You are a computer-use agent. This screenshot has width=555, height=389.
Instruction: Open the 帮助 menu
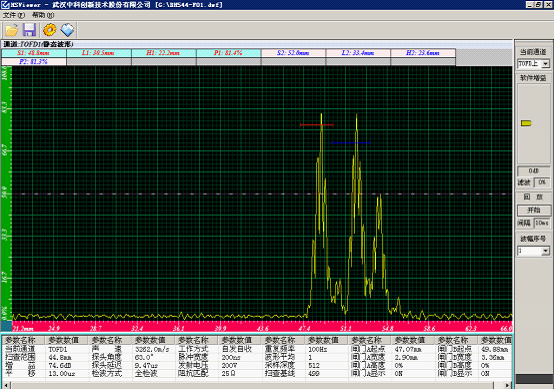coord(43,15)
